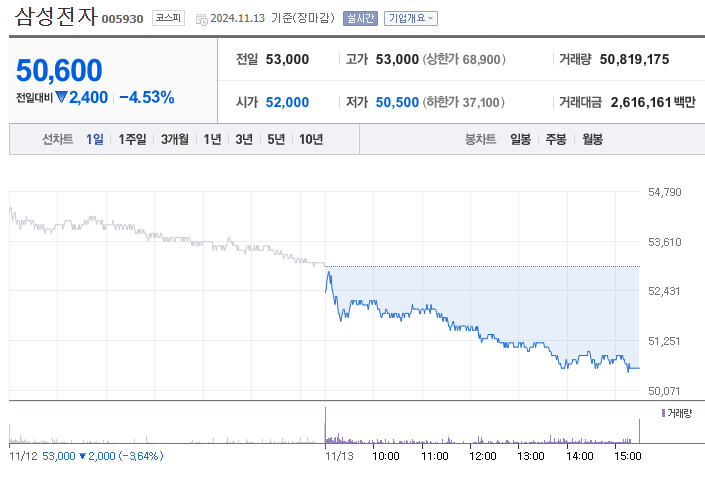Show the 5년 line chart

276,139
